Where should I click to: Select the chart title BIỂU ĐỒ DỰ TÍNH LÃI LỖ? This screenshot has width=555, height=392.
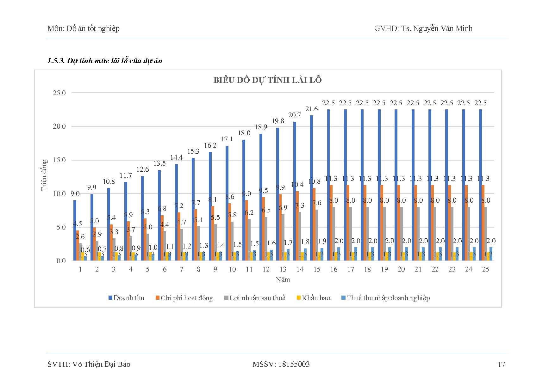coord(267,80)
